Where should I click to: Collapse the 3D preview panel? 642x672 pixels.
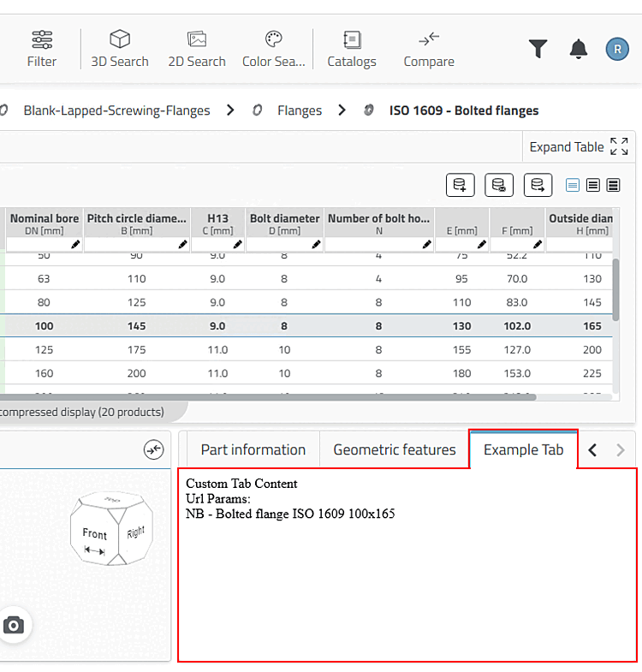[x=153, y=450]
